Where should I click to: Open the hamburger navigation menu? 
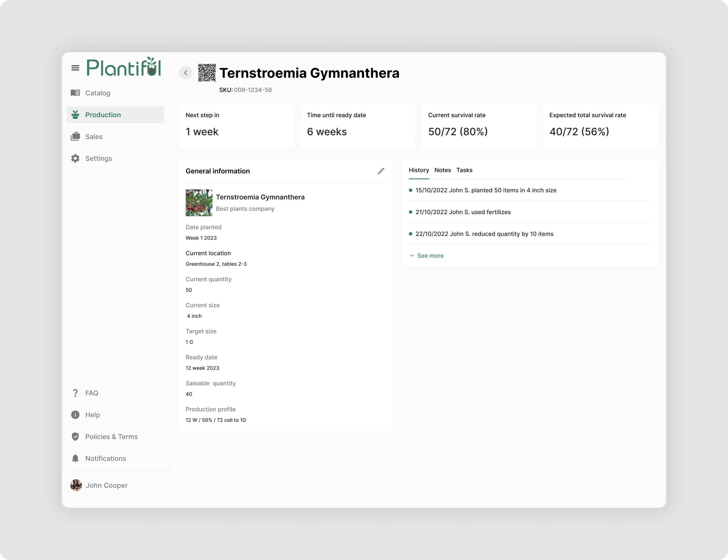(x=75, y=68)
